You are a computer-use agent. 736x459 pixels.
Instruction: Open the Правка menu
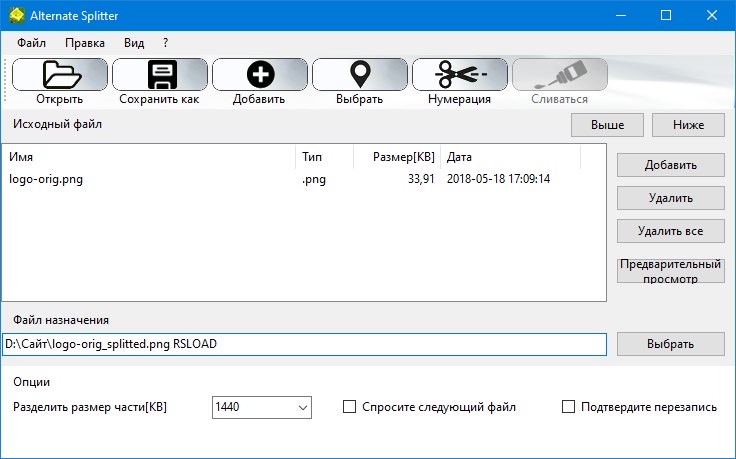click(x=85, y=43)
